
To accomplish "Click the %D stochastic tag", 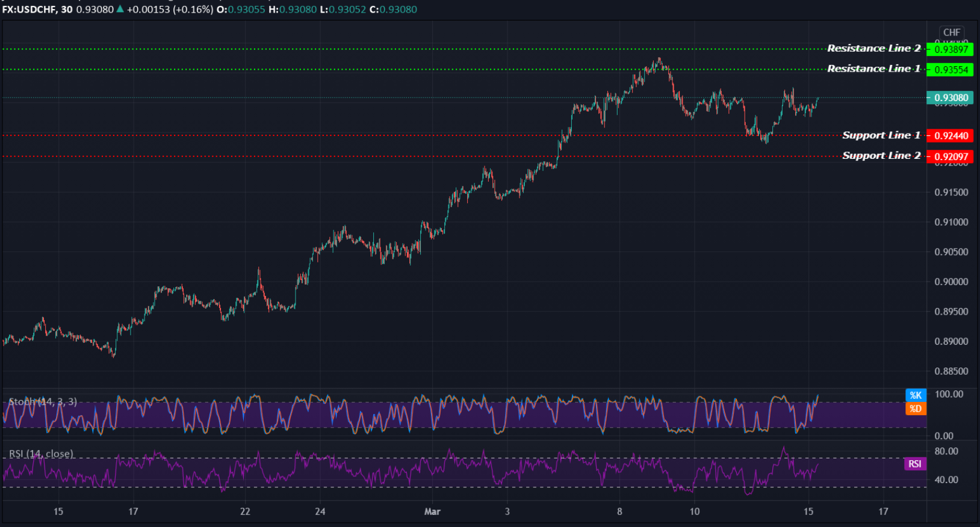I will click(x=916, y=408).
